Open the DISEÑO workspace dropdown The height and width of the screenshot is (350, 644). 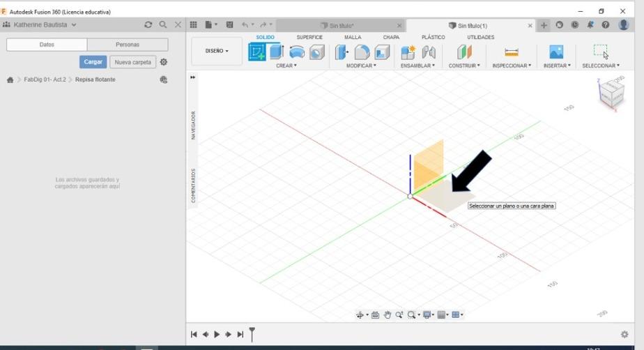coord(217,51)
